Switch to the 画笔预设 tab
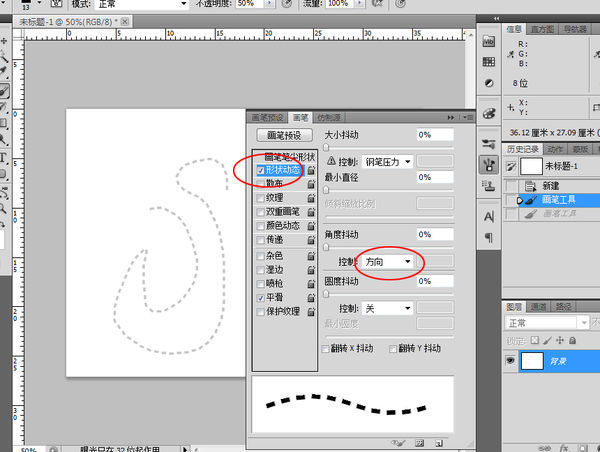Image resolution: width=600 pixels, height=452 pixels. pos(267,117)
